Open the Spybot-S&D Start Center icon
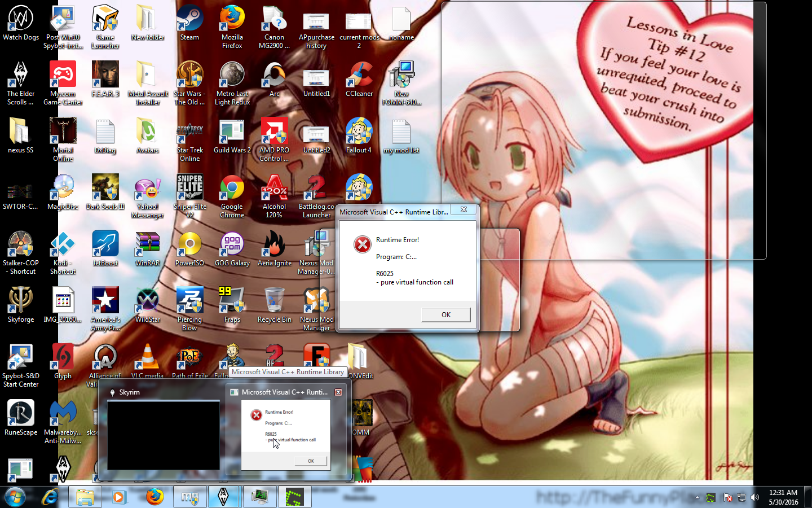The image size is (812, 508). click(21, 366)
